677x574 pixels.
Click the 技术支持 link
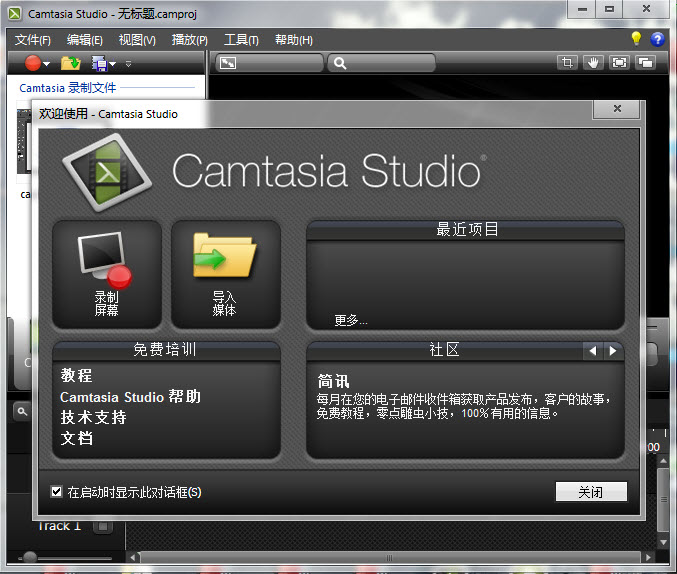93,417
